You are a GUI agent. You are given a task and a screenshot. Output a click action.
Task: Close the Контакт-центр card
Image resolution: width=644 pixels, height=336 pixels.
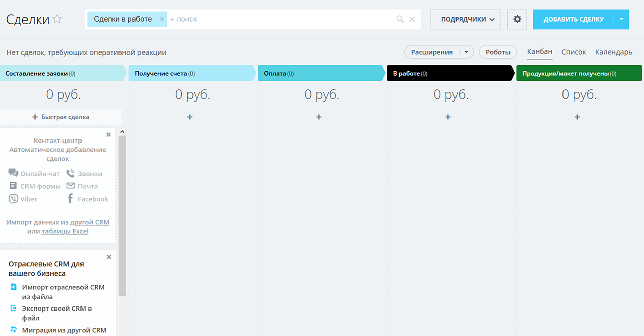point(108,135)
